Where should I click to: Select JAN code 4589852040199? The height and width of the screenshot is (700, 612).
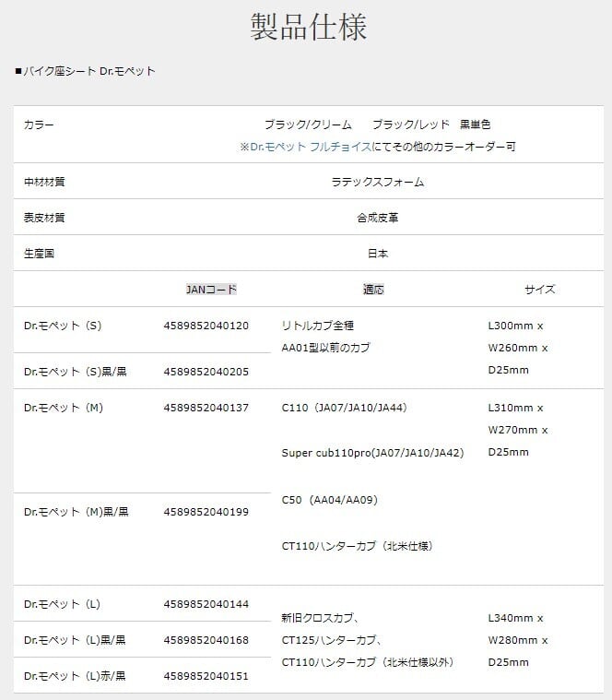coord(206,512)
